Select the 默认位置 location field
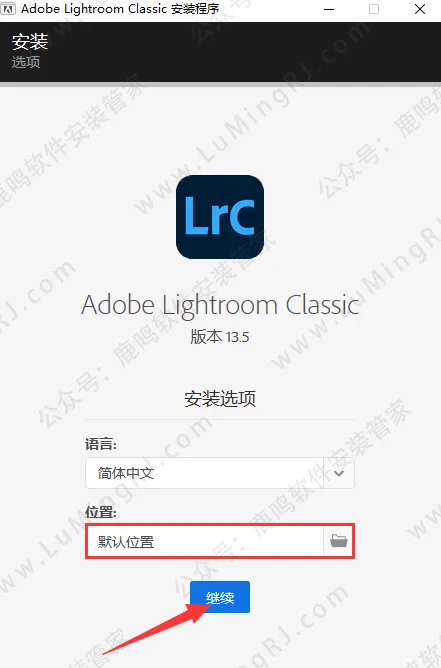 point(205,541)
